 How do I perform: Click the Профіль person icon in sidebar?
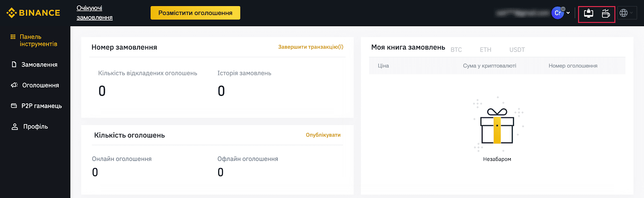tap(15, 127)
